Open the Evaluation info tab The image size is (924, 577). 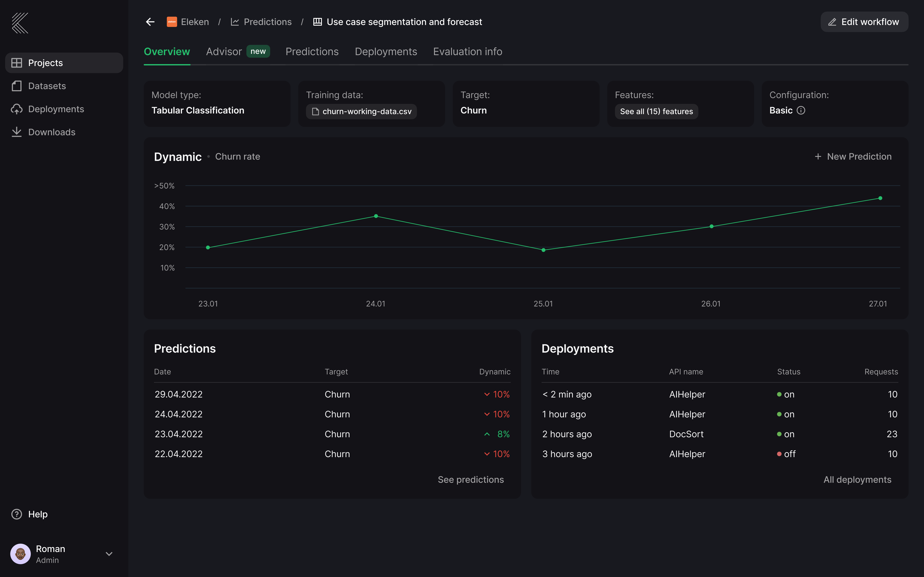click(x=467, y=52)
